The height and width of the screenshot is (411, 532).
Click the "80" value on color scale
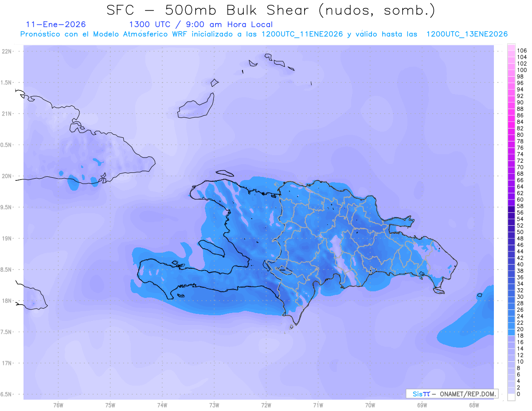click(520, 135)
